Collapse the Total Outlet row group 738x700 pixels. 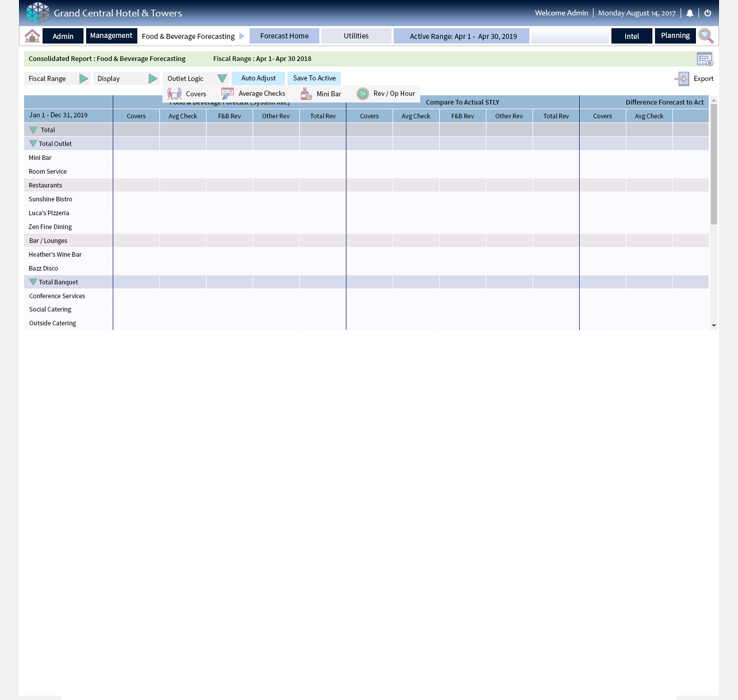pos(33,143)
